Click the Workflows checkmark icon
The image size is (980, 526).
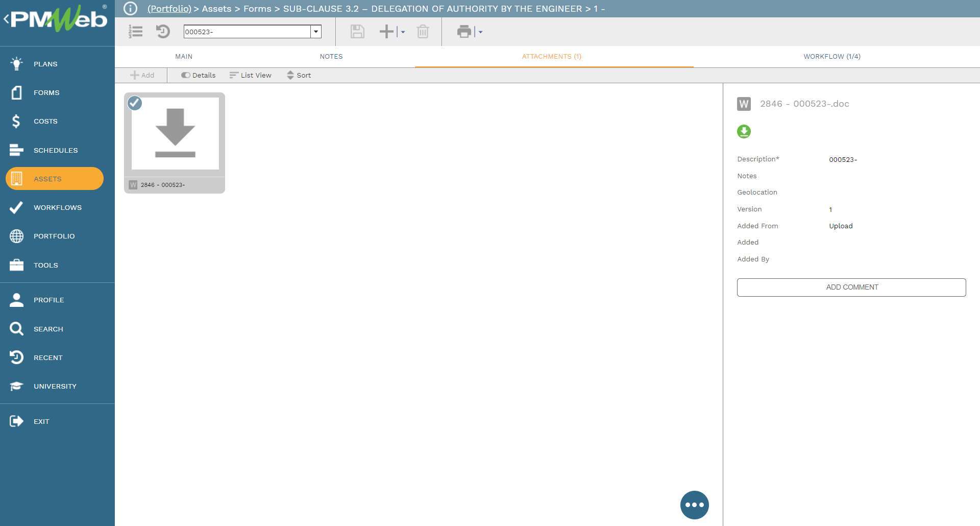[16, 207]
